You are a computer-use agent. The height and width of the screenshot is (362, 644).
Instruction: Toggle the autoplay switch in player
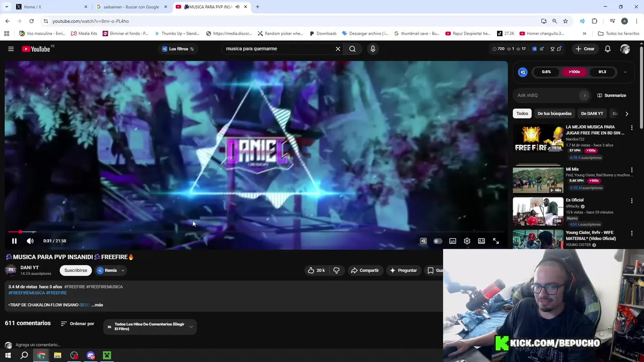438,241
